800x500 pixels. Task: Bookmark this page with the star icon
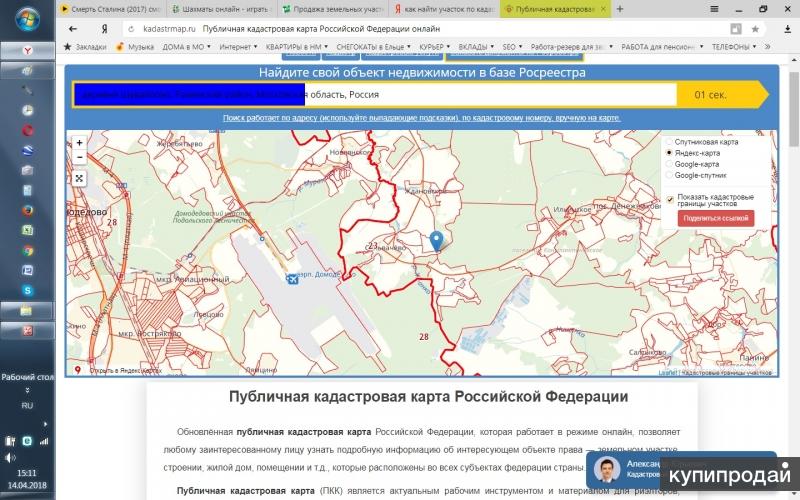pos(755,29)
